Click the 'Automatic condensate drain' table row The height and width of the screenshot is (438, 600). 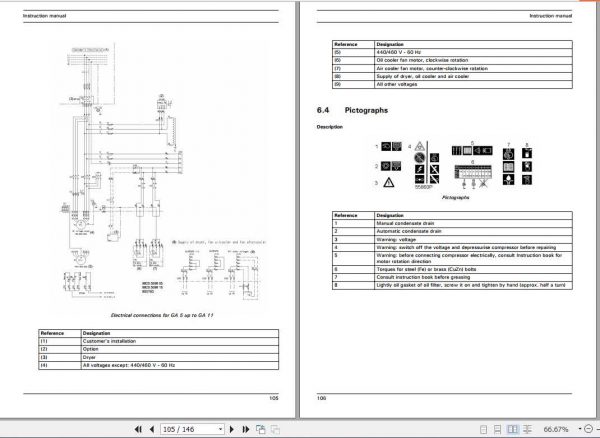[452, 231]
